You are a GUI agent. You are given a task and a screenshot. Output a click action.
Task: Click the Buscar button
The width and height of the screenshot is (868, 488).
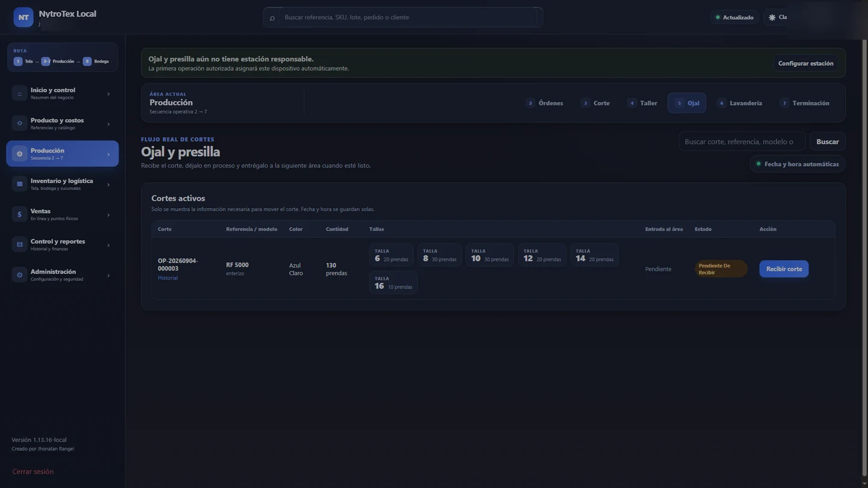pyautogui.click(x=828, y=142)
